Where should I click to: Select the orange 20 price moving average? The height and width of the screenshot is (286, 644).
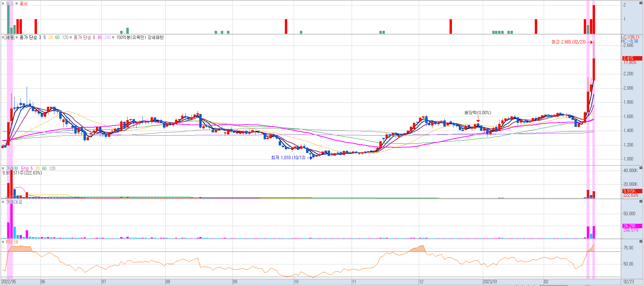click(50, 37)
